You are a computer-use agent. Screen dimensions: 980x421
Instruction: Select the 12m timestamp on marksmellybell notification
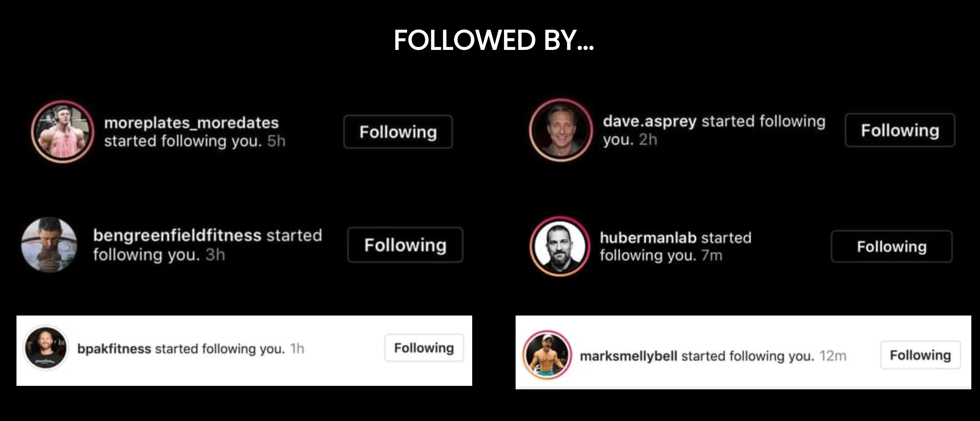point(832,356)
